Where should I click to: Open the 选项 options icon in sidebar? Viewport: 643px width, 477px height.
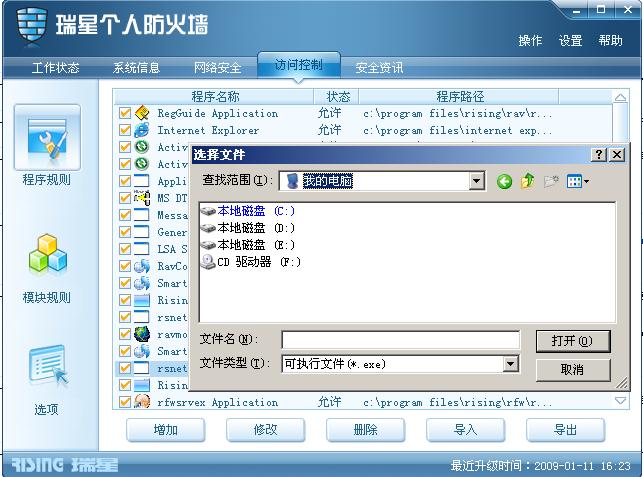click(48, 365)
